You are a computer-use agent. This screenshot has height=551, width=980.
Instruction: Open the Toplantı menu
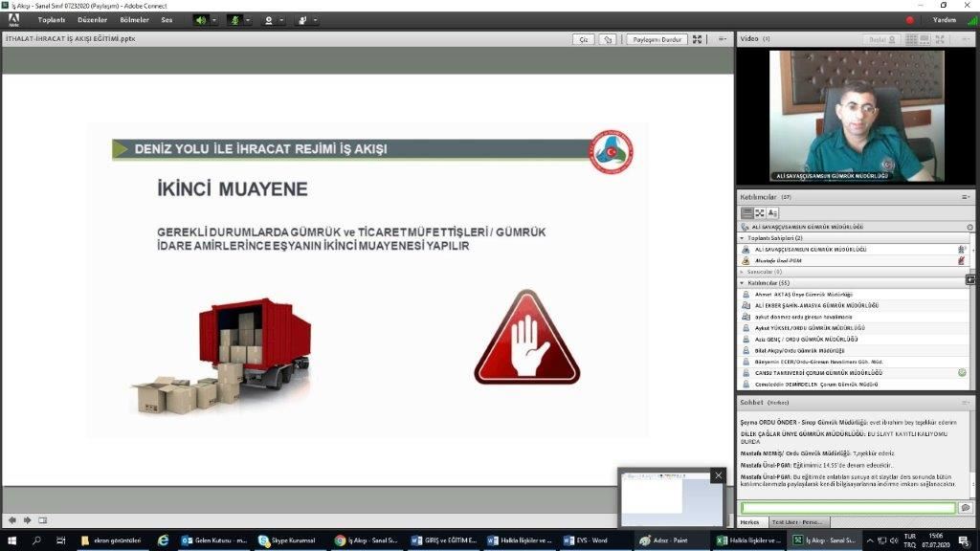(x=52, y=19)
